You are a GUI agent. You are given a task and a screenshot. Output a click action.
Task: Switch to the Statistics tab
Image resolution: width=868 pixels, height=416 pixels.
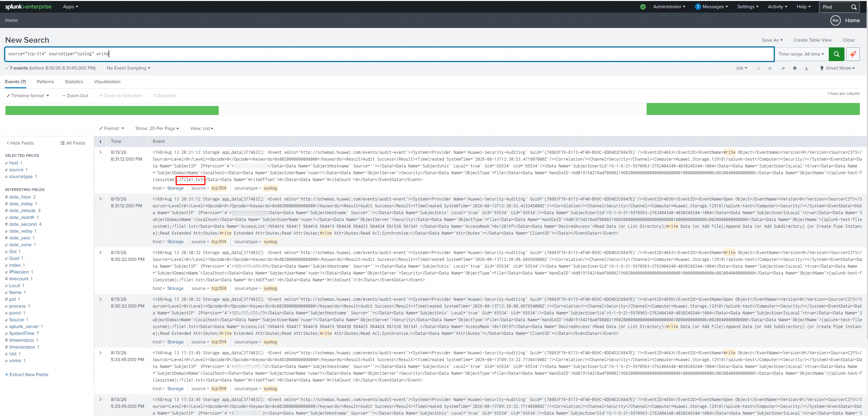click(74, 82)
